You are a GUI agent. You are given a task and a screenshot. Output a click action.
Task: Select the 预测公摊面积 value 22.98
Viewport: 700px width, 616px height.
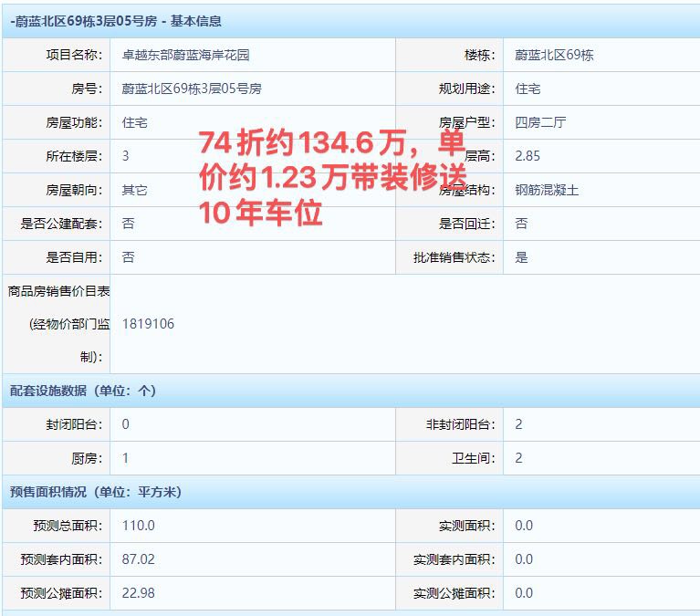point(138,593)
